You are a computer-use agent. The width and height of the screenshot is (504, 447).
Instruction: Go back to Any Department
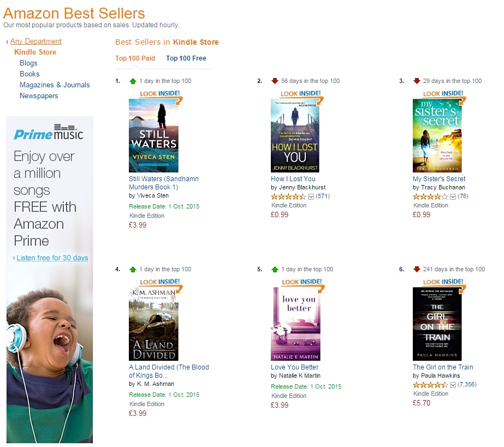pos(35,41)
